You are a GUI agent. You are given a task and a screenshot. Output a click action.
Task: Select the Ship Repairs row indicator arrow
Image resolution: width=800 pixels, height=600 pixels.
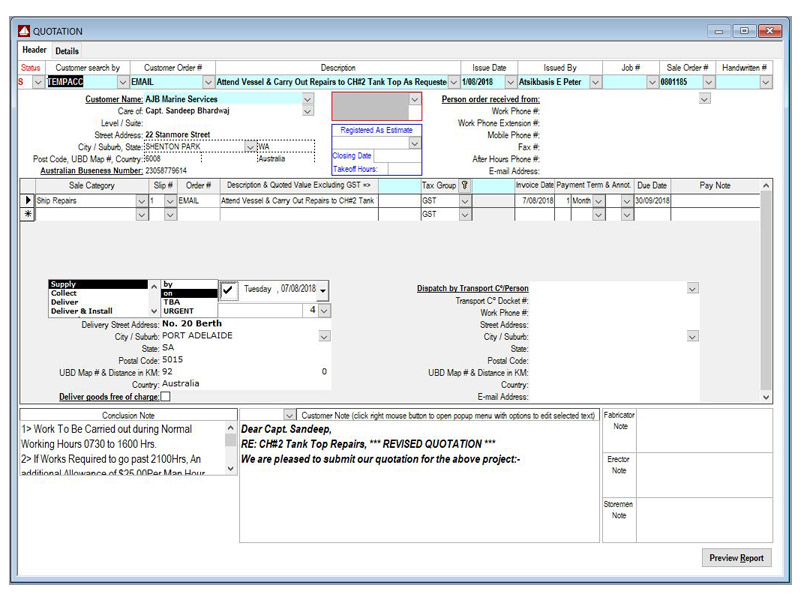pos(28,201)
